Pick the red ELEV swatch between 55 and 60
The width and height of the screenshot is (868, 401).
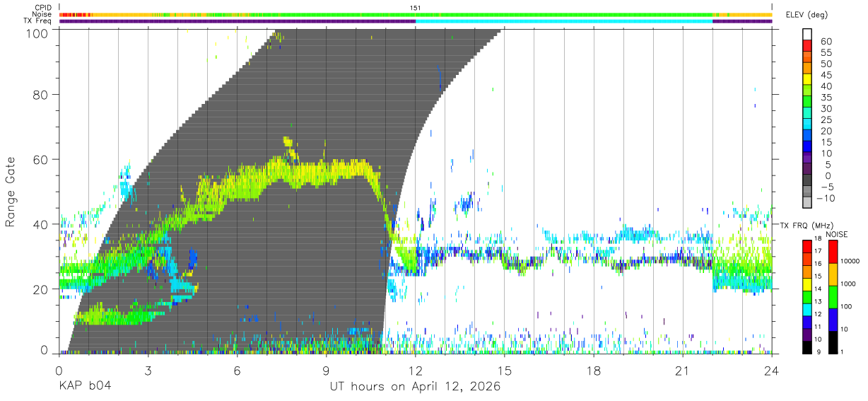coord(807,47)
